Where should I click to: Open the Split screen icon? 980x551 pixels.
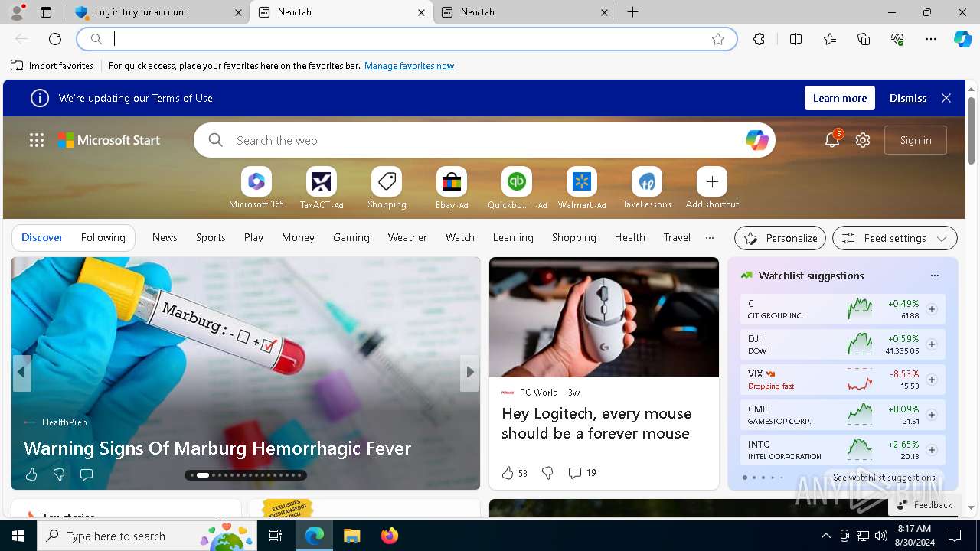pyautogui.click(x=795, y=39)
